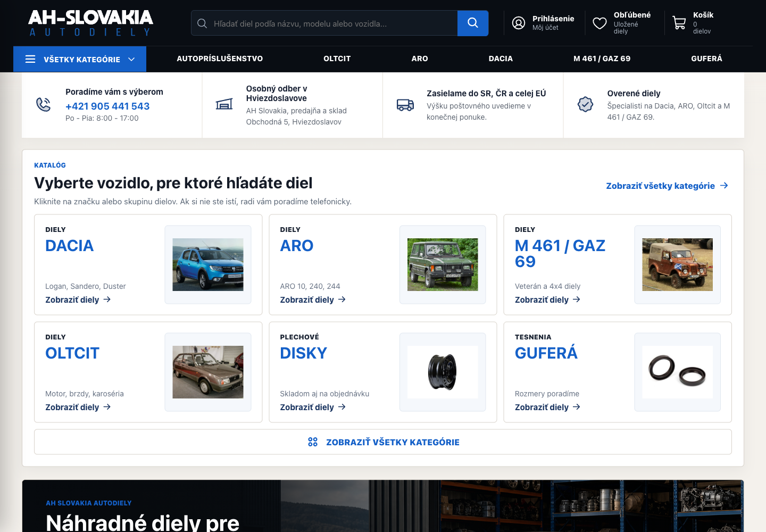
Task: Call the +421 905 441 543 phone link
Action: click(x=107, y=106)
